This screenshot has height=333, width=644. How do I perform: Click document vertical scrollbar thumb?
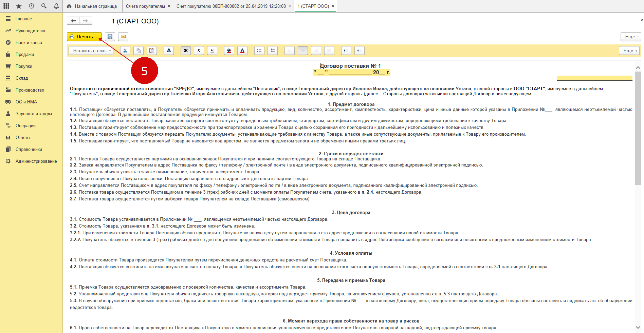click(x=638, y=128)
